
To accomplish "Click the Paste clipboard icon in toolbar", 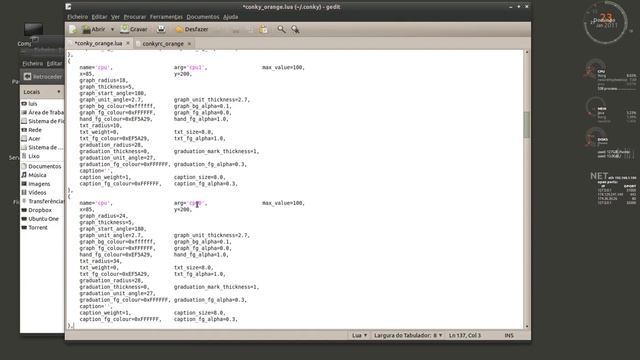I will coord(264,29).
